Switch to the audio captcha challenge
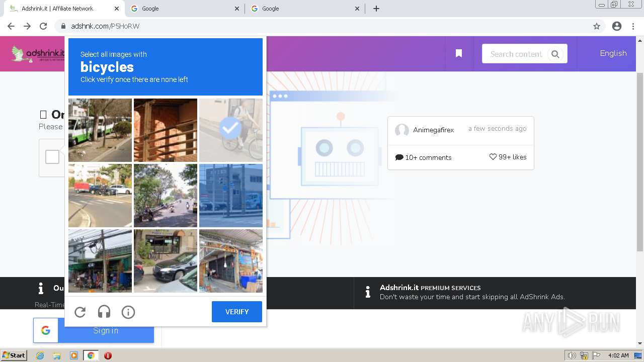Viewport: 644px width, 362px height. point(104,312)
